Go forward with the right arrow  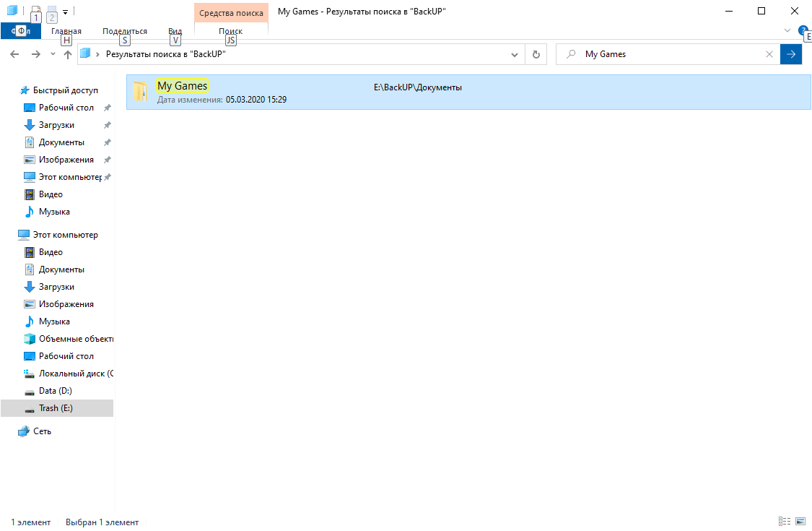click(x=36, y=54)
